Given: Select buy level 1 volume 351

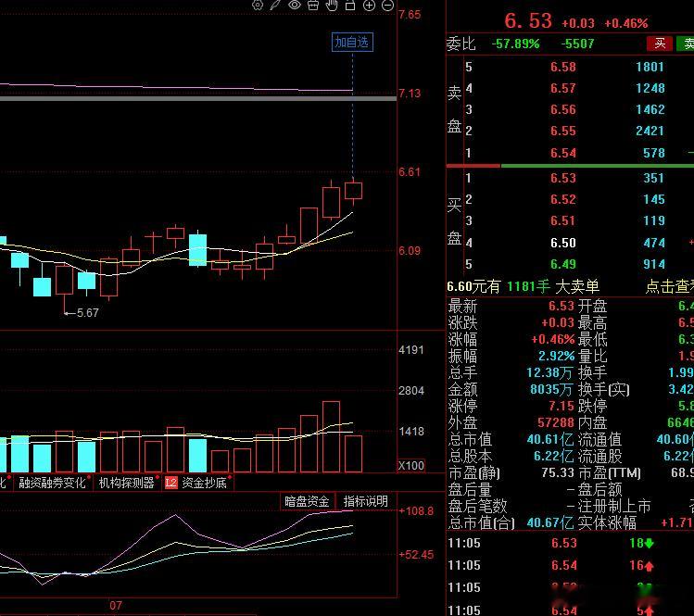Looking at the screenshot, I should click(654, 178).
